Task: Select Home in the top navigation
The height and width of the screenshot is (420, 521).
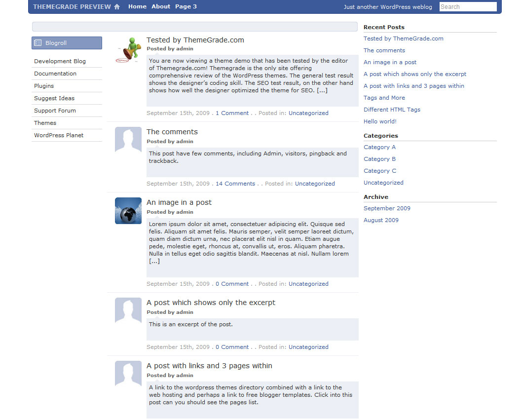Action: coord(137,6)
